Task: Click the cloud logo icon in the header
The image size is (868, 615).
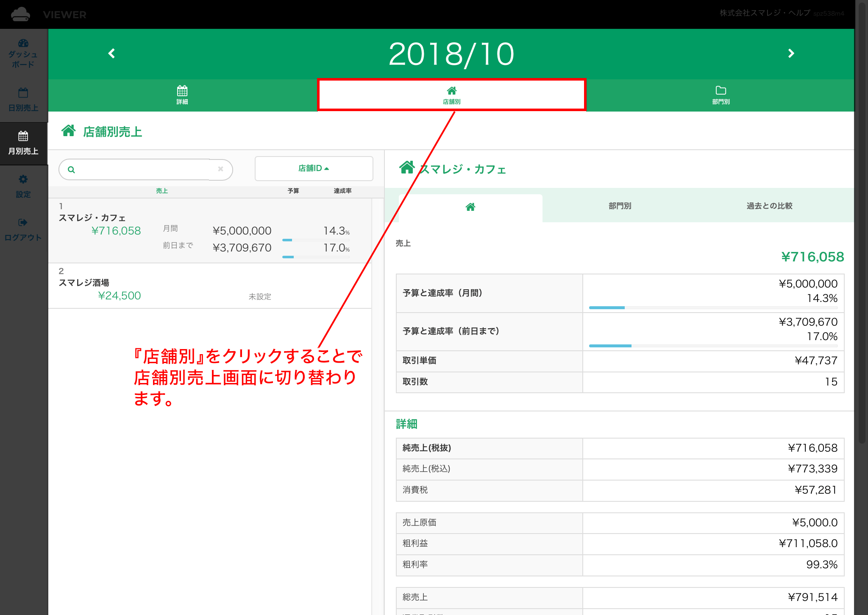Action: coord(20,14)
